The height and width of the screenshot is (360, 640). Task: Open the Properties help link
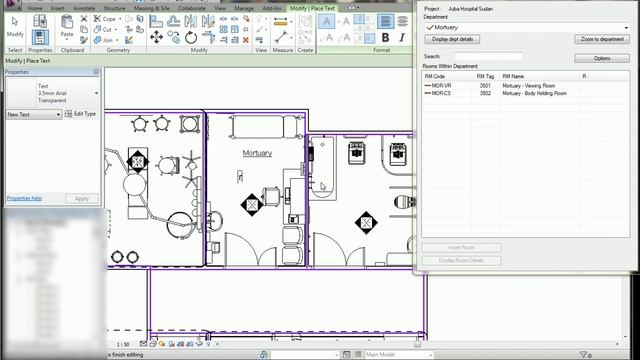(24, 198)
